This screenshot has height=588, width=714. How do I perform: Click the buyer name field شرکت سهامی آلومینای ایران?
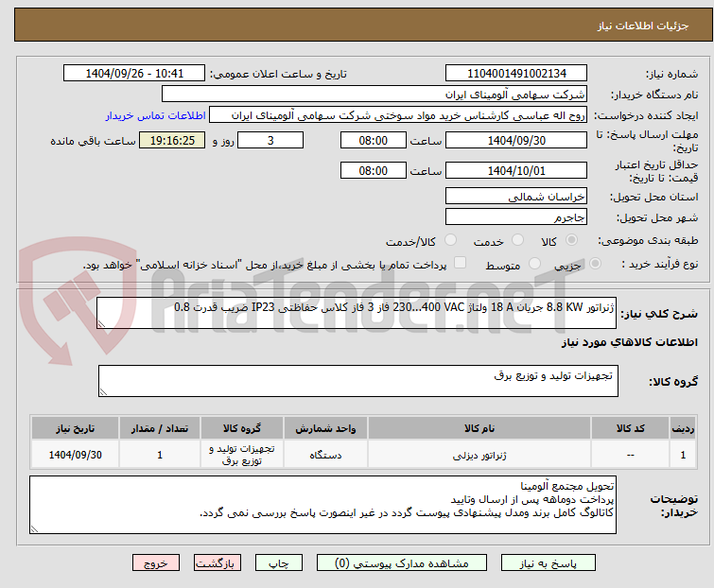[x=374, y=95]
